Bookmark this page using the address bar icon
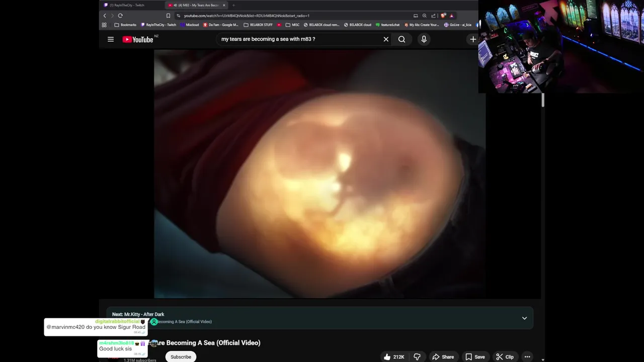 pyautogui.click(x=168, y=16)
